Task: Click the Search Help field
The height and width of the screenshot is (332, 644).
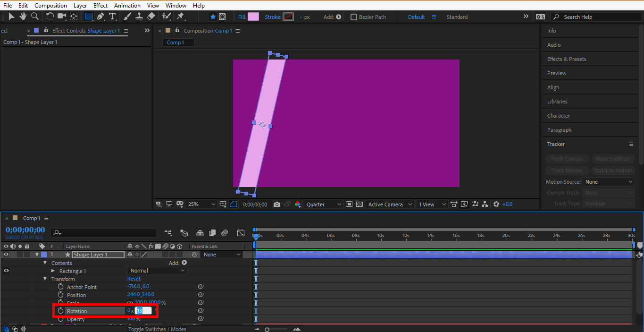Action: (x=594, y=17)
